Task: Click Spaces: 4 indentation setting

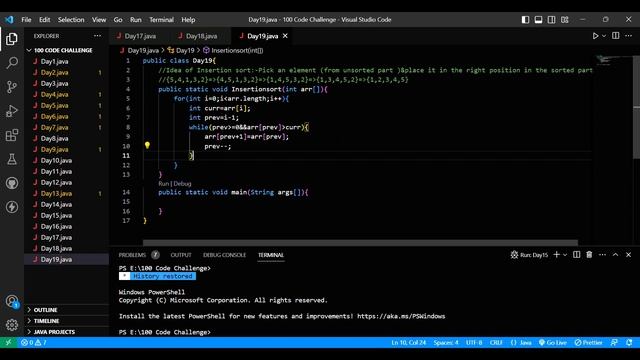Action: point(446,342)
